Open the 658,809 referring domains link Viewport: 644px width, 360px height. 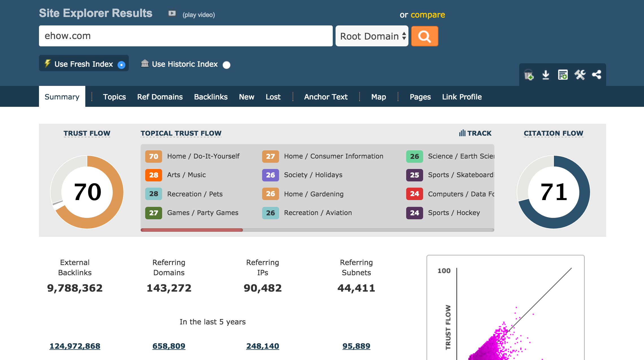tap(169, 346)
